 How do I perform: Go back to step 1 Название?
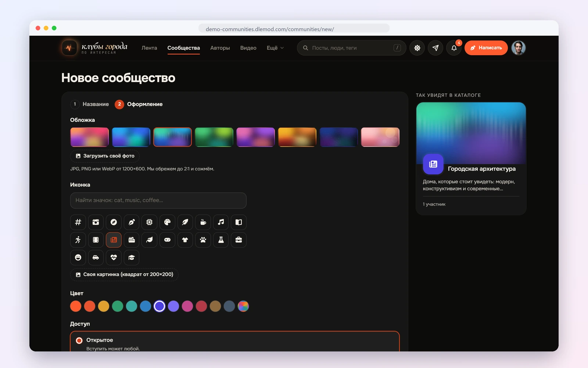point(90,104)
